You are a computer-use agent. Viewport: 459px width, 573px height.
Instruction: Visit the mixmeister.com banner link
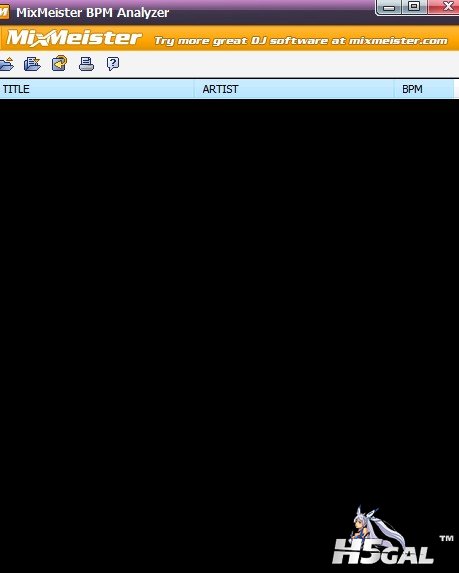coord(301,41)
